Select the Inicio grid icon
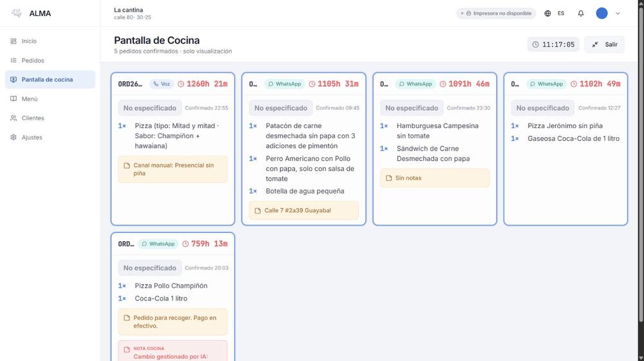Screen dimensions: 644x361 click(14, 41)
